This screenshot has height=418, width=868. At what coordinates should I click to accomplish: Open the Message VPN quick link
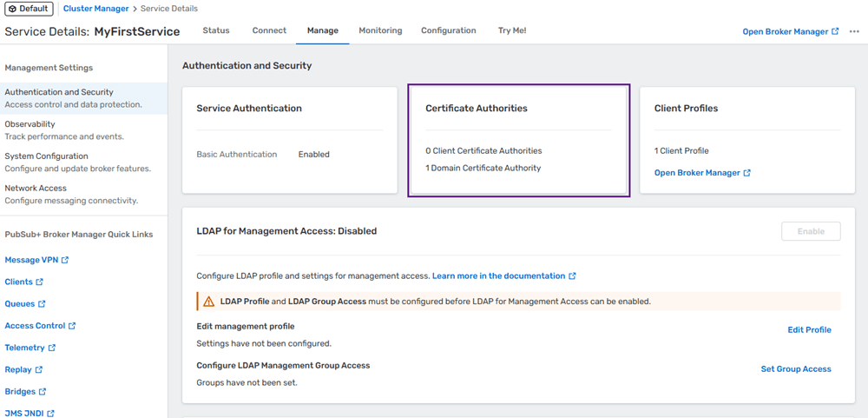click(31, 260)
